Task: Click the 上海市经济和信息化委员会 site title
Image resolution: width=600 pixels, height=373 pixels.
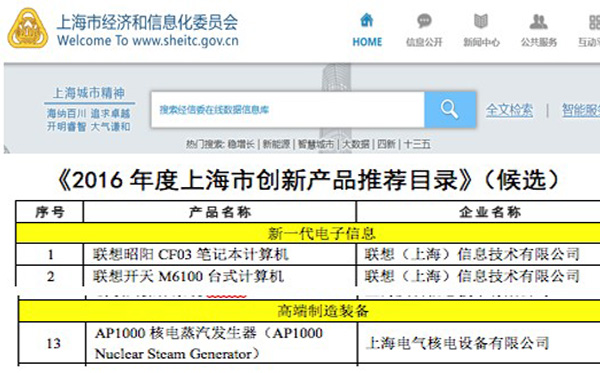Action: click(147, 22)
